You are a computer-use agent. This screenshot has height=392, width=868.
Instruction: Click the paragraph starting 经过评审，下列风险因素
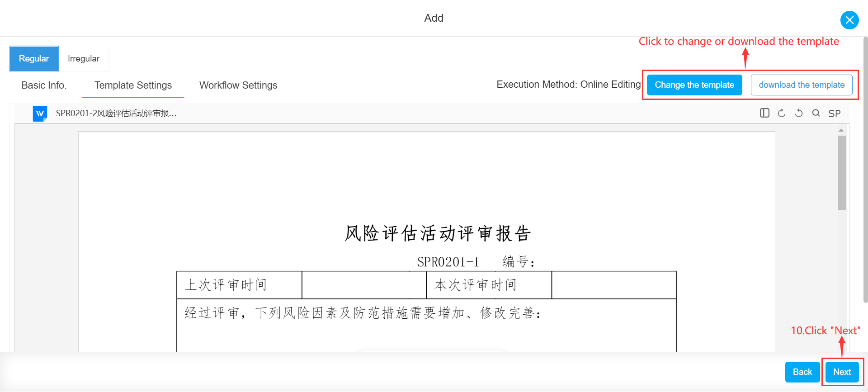pyautogui.click(x=363, y=313)
